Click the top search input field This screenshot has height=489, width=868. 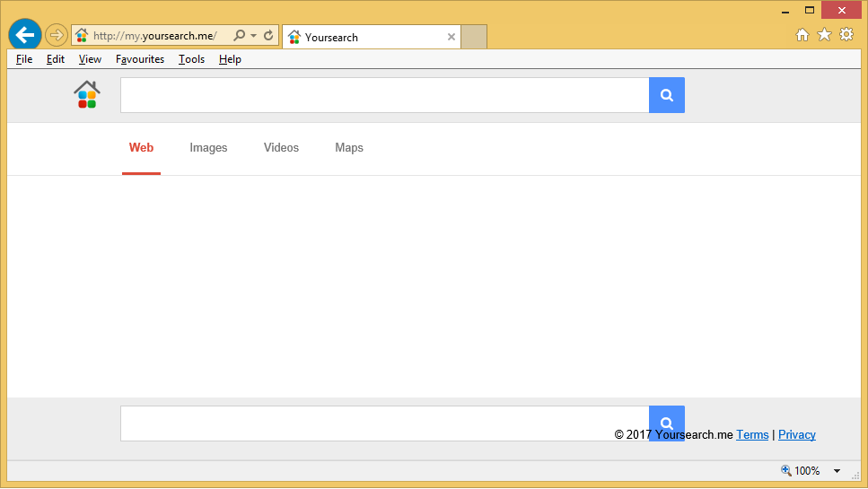click(385, 95)
